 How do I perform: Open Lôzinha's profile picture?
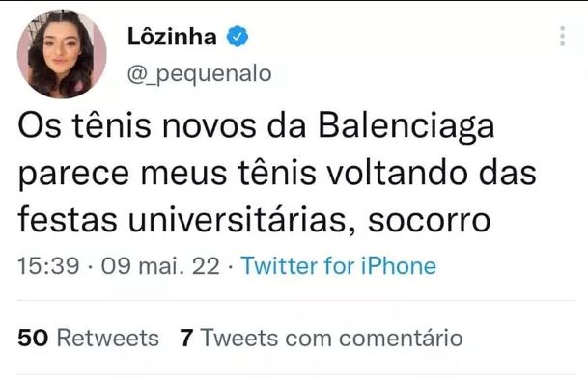click(62, 54)
